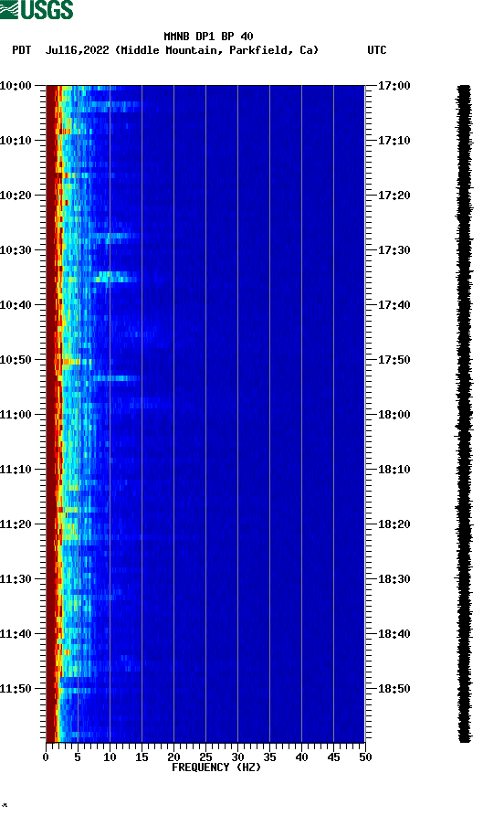The width and height of the screenshot is (504, 815).
Task: Click the 17:30 UTC time label
Action: click(394, 250)
